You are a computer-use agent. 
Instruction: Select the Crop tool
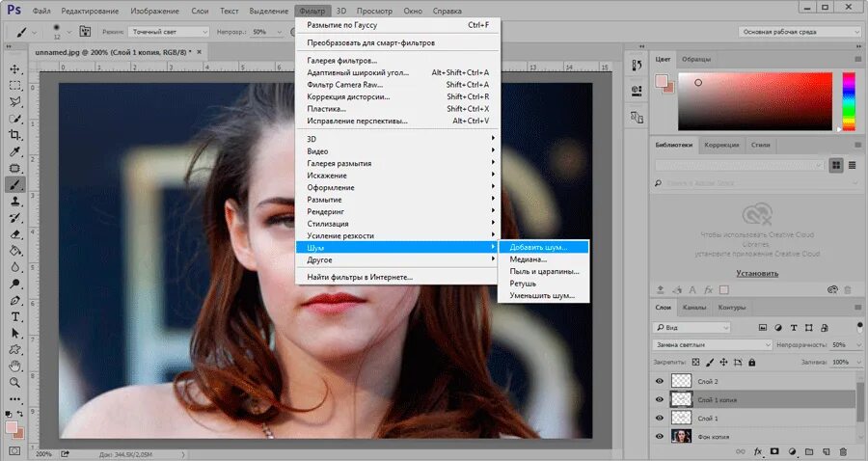(x=14, y=135)
